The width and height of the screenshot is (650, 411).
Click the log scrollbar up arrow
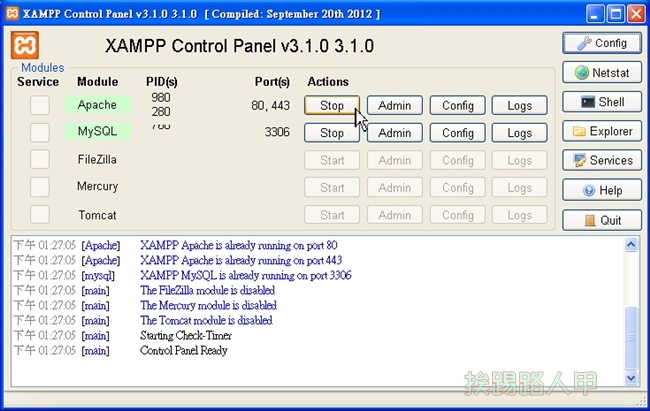pos(631,245)
